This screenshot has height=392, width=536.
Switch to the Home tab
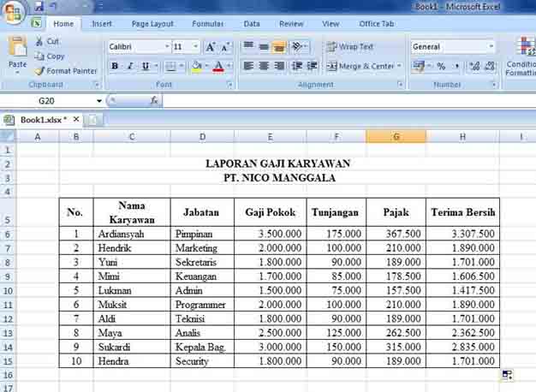pos(63,24)
